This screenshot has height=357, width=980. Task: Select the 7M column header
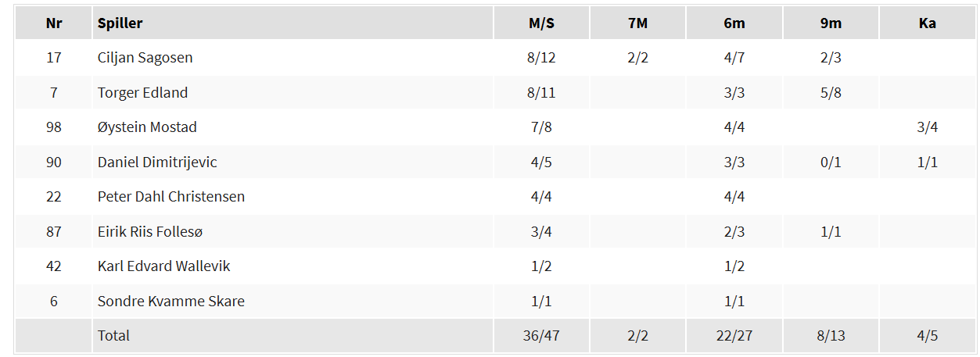tap(637, 23)
